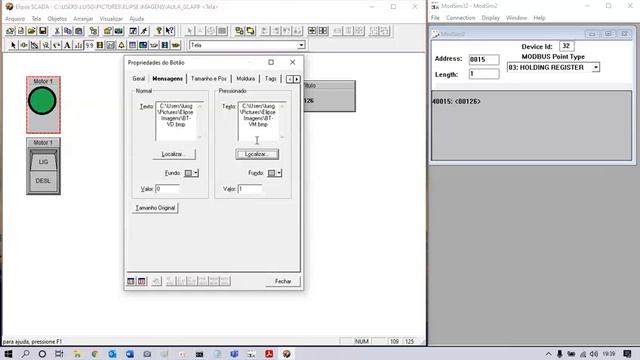
Task: Click the first icon at bottom-left of properties dialog
Action: tap(131, 281)
